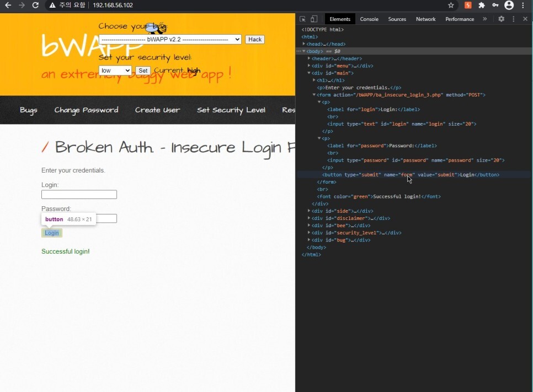Expand the div id="bug" node
This screenshot has height=392, width=533.
click(309, 240)
